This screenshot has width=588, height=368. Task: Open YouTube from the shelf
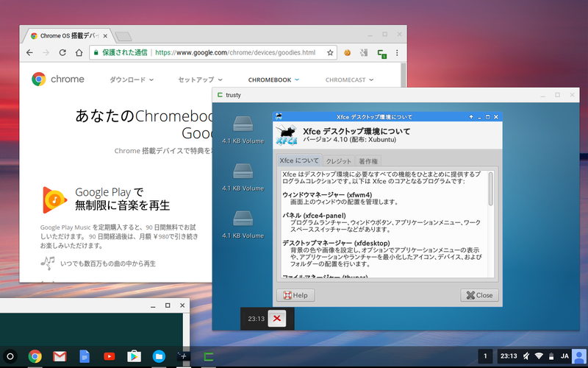pos(109,356)
